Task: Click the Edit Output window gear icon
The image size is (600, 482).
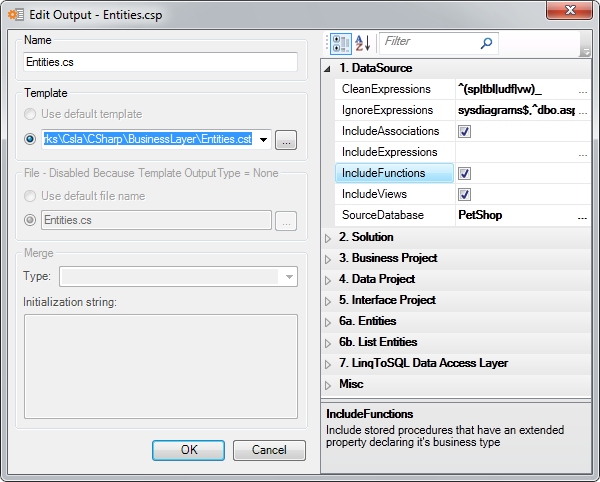Action: 16,15
